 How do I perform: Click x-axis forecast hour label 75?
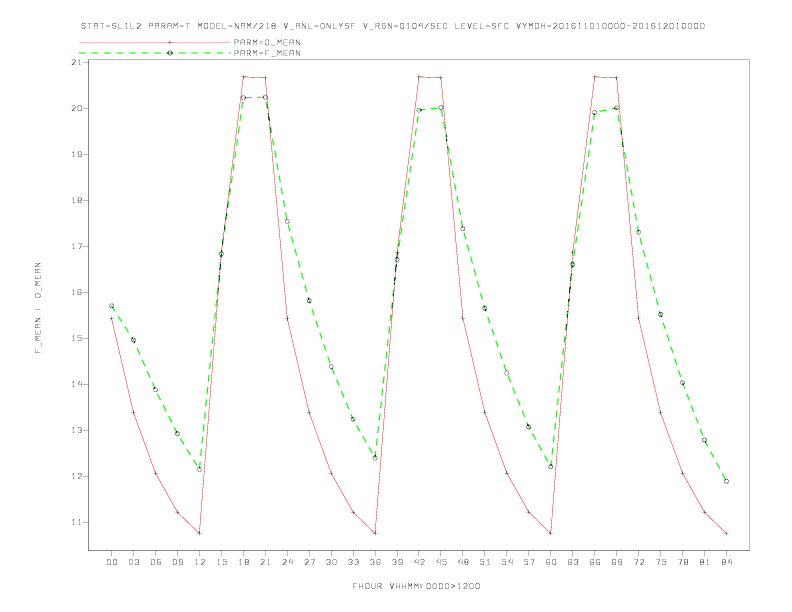tap(661, 562)
